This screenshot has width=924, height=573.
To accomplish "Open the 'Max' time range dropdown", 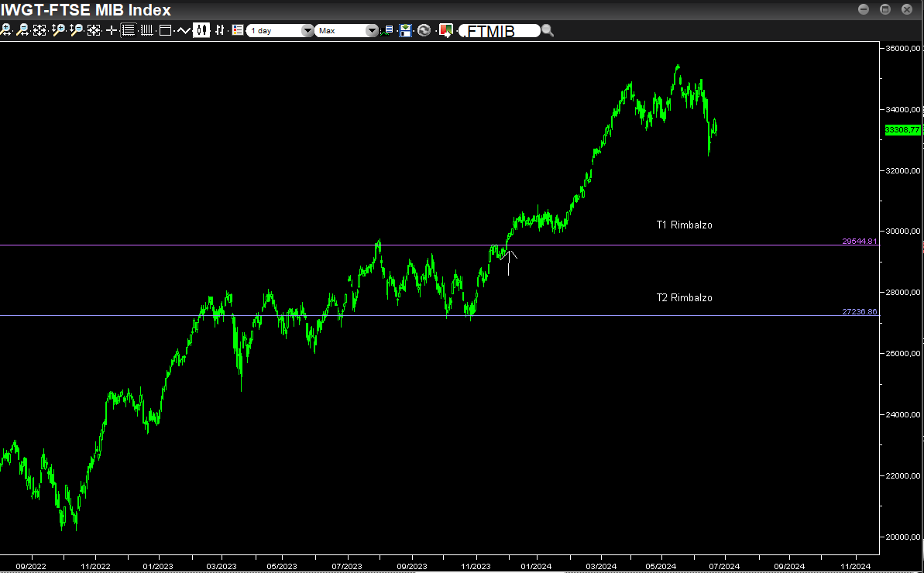I will [346, 31].
